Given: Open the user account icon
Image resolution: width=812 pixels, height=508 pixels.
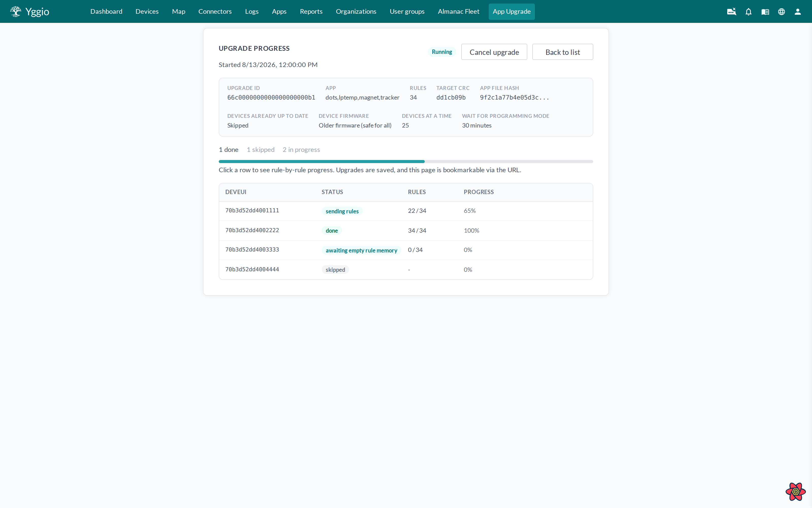Looking at the screenshot, I should click(798, 12).
